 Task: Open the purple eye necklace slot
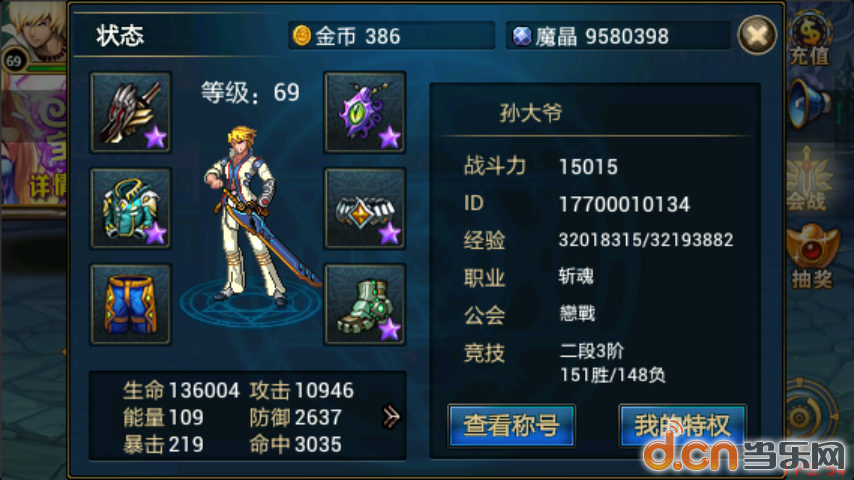365,112
